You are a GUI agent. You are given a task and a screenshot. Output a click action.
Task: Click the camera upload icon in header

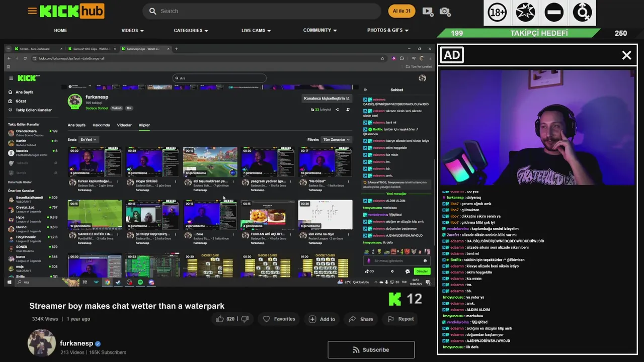445,11
